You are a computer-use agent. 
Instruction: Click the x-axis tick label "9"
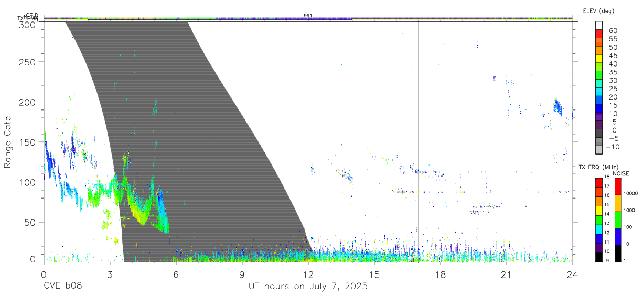(242, 274)
